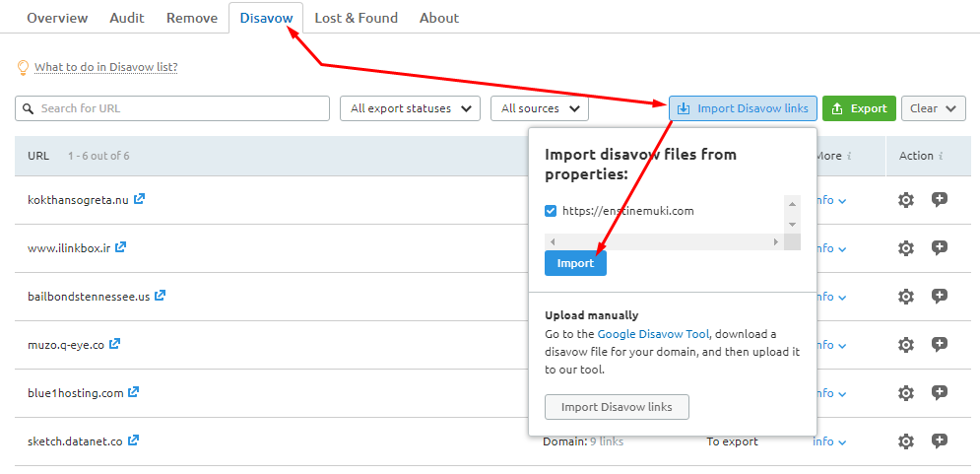The width and height of the screenshot is (980, 474).
Task: Click the green Export button
Action: (860, 108)
